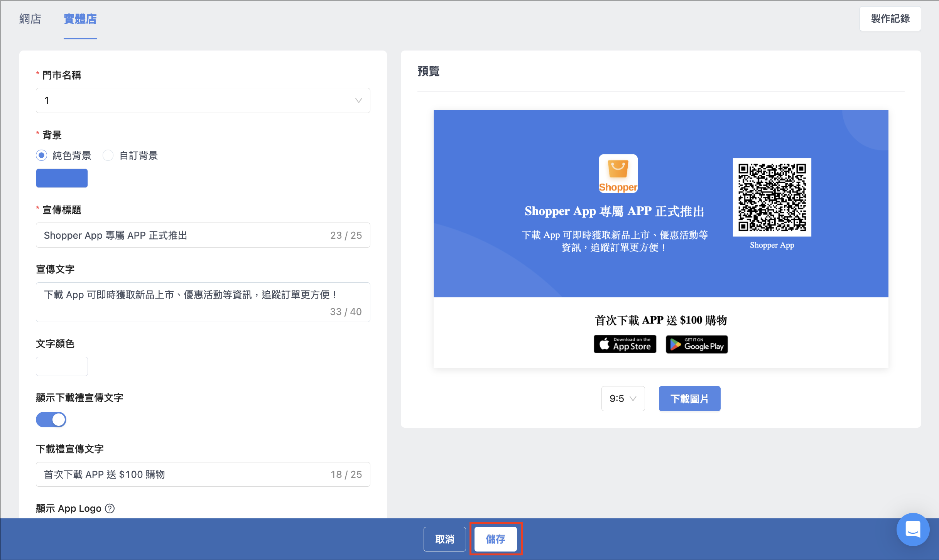Open the 9:5 aspect ratio dropdown
The width and height of the screenshot is (939, 560).
coord(623,398)
